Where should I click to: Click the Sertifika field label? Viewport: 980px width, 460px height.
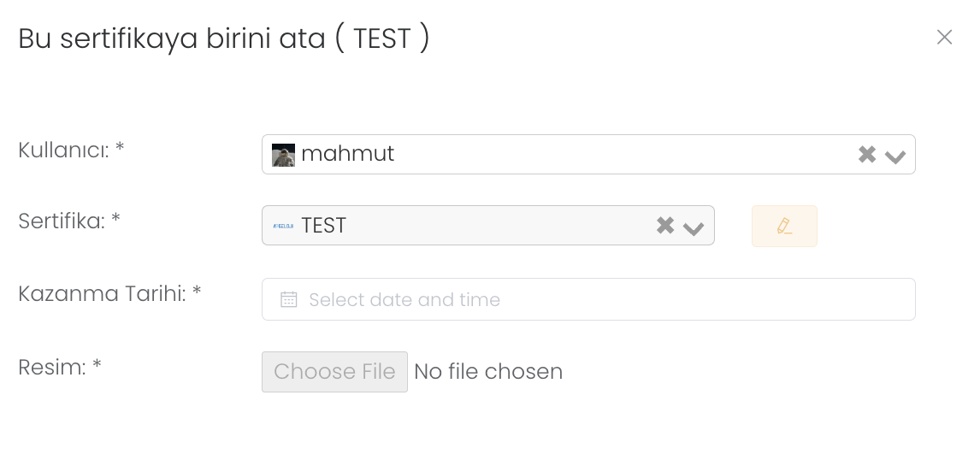click(68, 221)
